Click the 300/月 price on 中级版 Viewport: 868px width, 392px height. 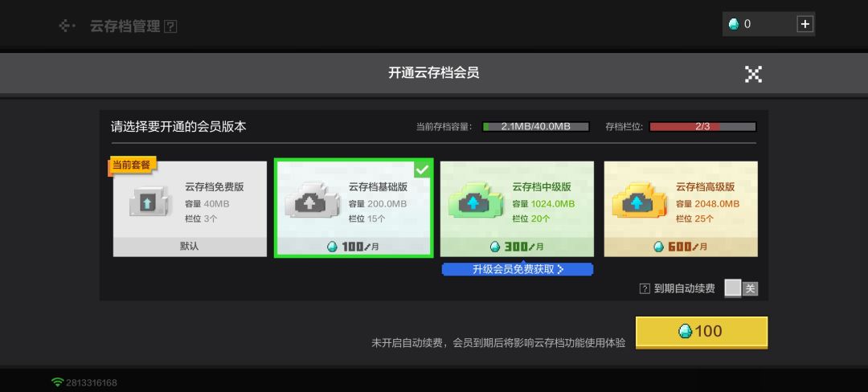[x=517, y=247]
